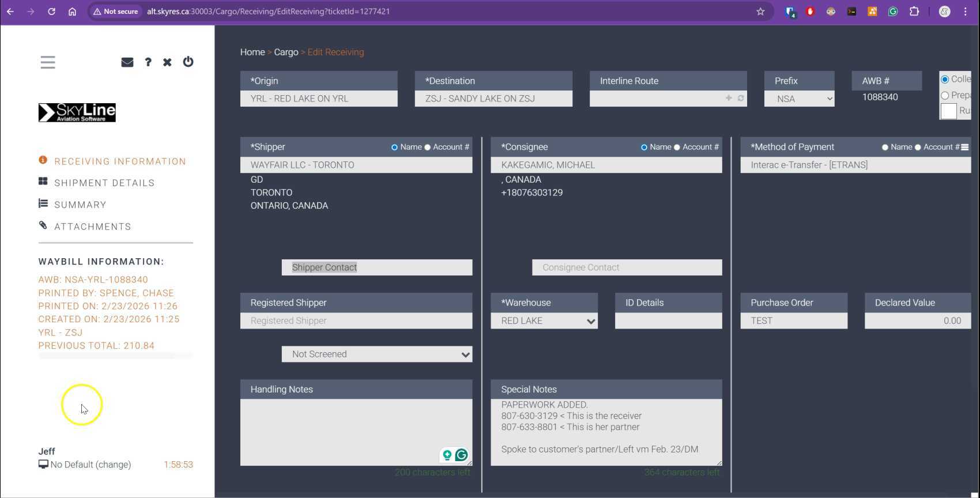
Task: Bookmark page with the star icon
Action: tap(760, 12)
